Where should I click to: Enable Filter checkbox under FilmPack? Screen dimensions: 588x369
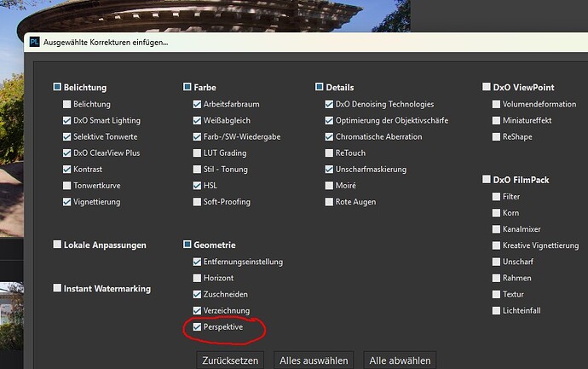(x=496, y=197)
